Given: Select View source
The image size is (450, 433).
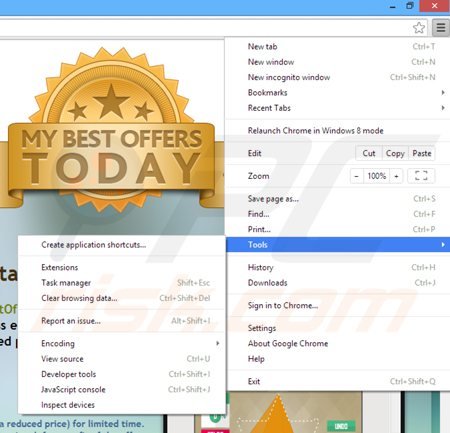Looking at the screenshot, I should [122, 359].
